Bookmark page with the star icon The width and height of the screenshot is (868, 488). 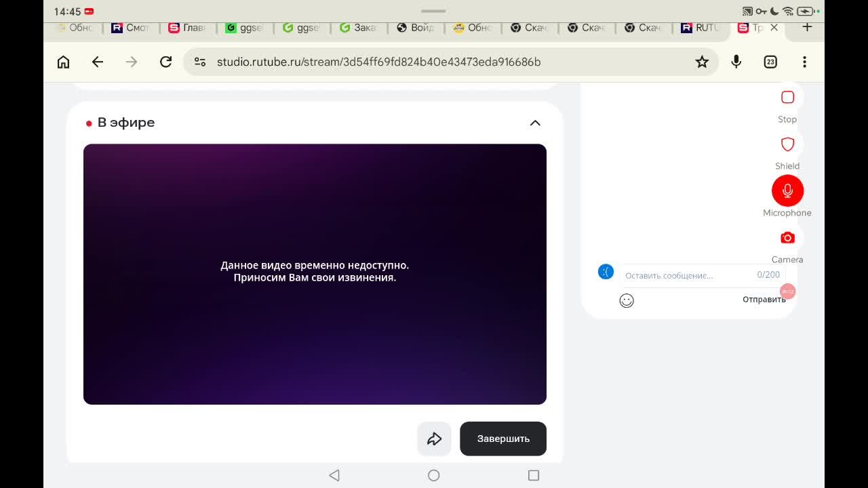702,62
